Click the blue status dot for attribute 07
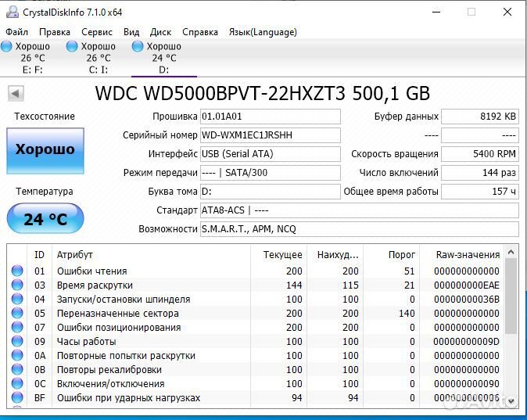Viewport: 527px width, 420px height. coord(17,327)
